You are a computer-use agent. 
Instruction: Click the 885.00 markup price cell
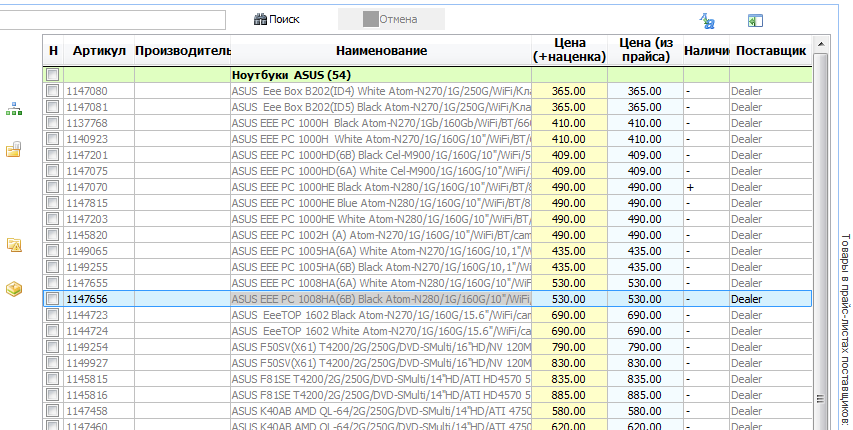[x=569, y=395]
